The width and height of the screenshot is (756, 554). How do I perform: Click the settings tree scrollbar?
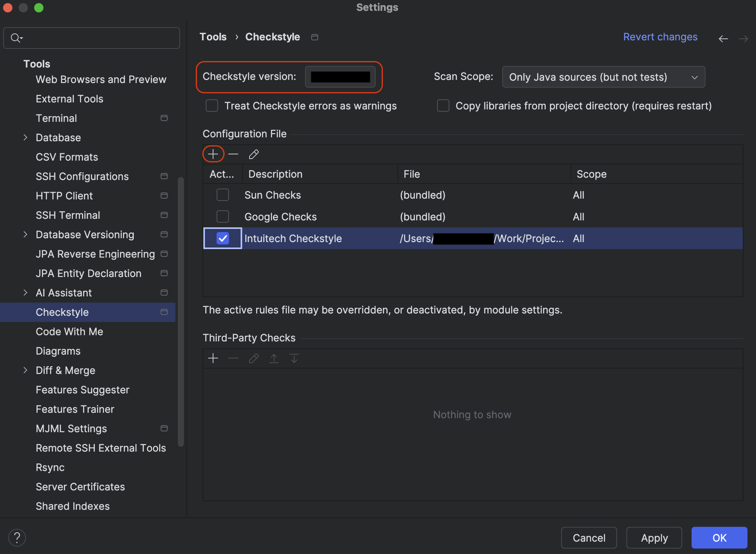pos(180,312)
